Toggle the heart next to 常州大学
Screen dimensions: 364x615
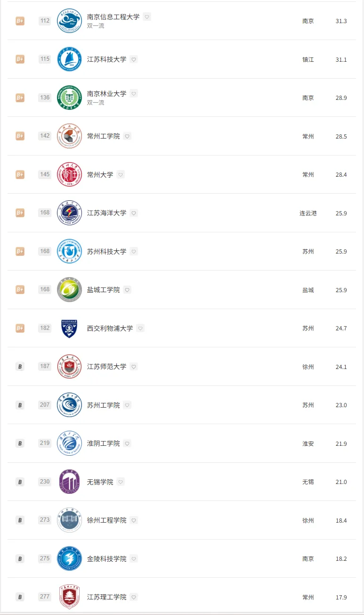[121, 174]
